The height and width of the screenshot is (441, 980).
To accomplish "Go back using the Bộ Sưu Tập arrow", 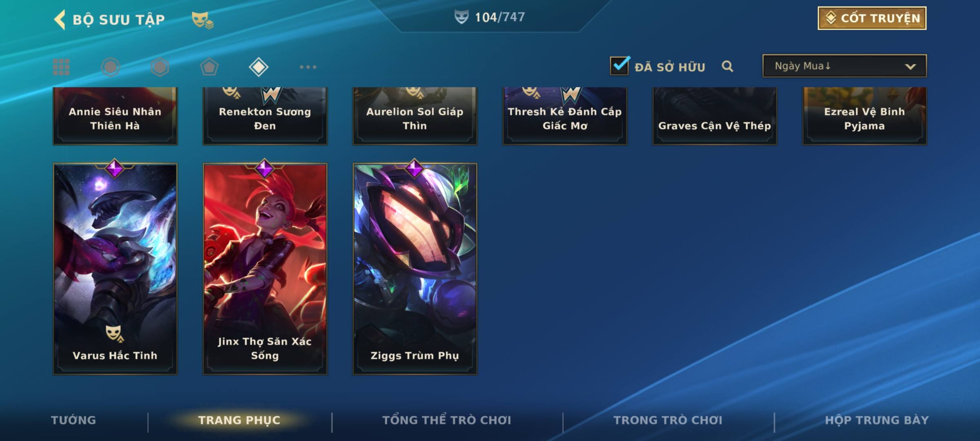I will click(60, 20).
